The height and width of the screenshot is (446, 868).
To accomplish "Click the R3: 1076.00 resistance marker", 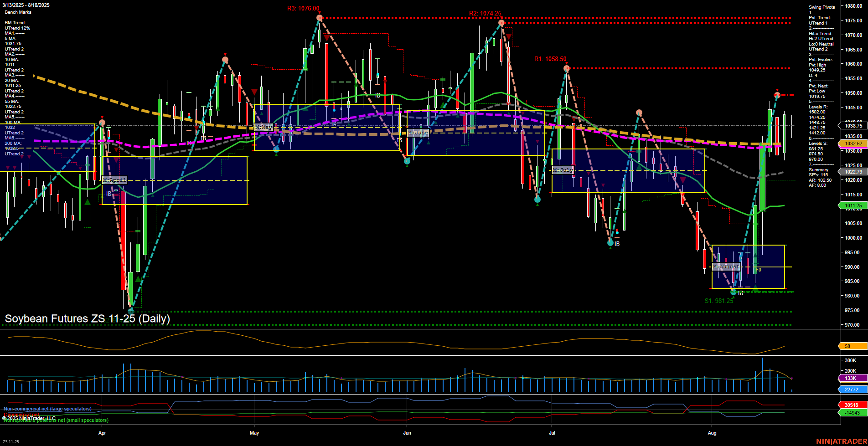I will tap(302, 8).
